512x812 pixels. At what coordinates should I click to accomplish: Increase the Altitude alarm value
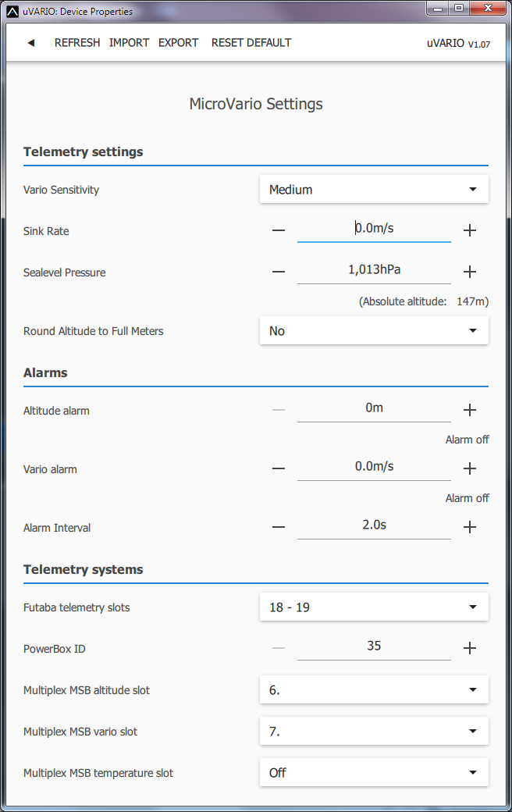tap(470, 410)
